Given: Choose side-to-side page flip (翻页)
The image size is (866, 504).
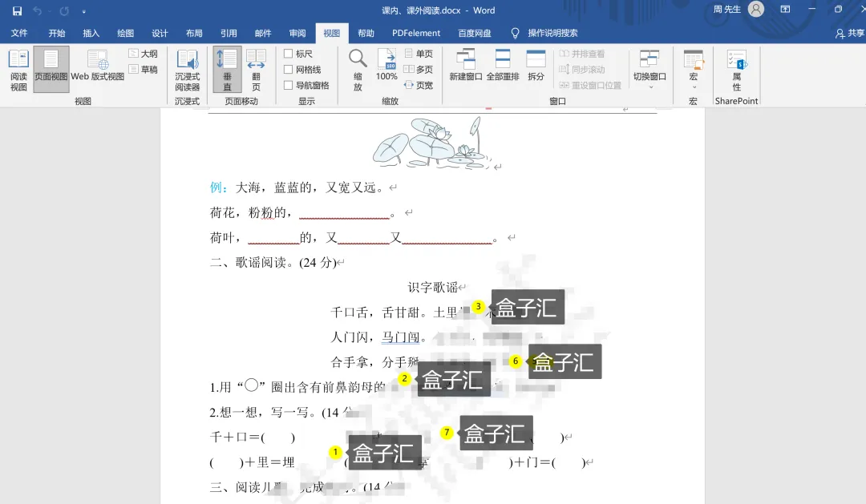Looking at the screenshot, I should (256, 69).
